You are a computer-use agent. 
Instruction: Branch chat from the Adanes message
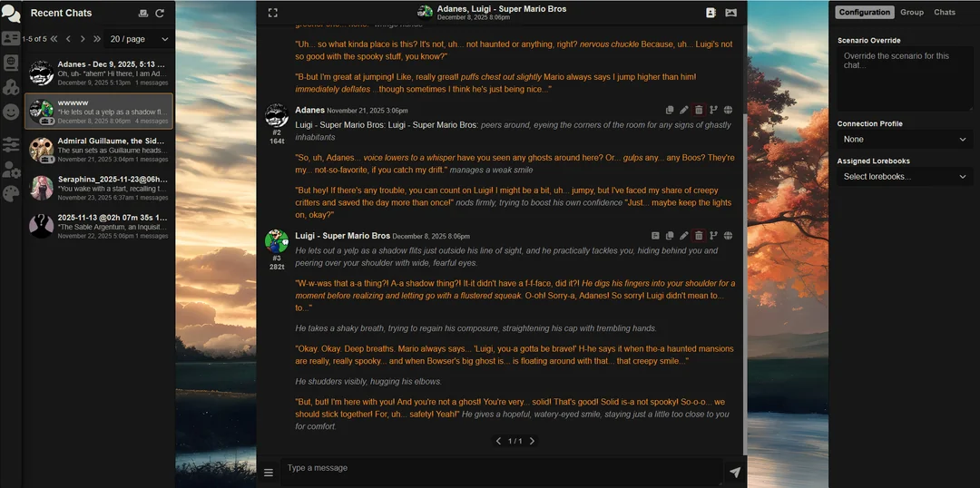click(713, 110)
